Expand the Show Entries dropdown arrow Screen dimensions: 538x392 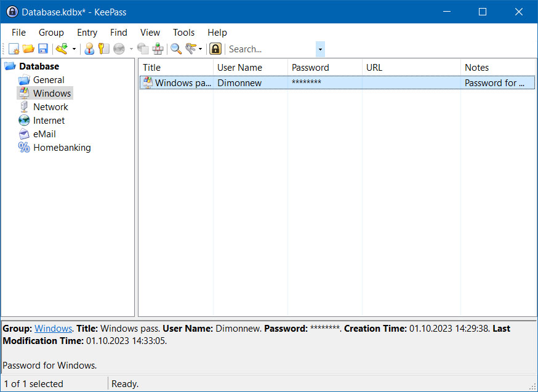201,49
